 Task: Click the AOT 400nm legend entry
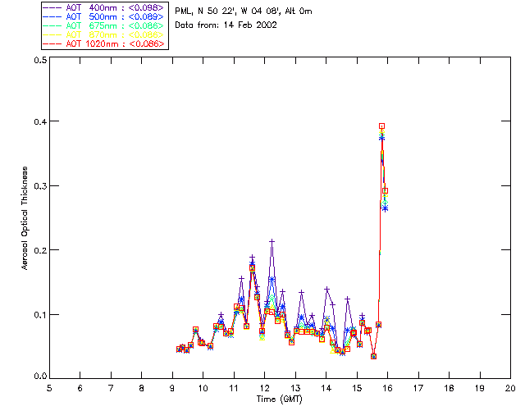104,7
